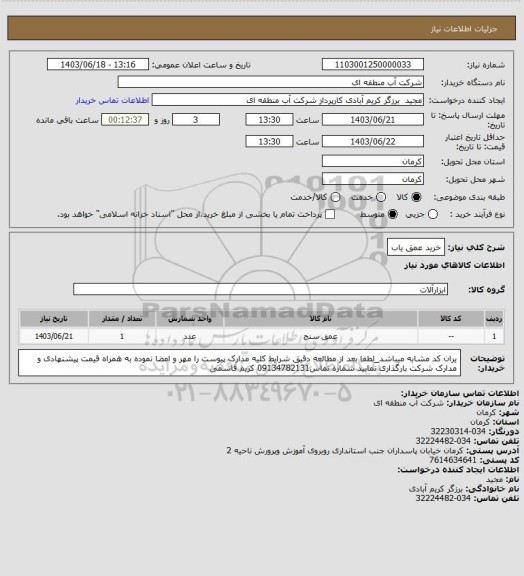Toggle the Islamic treasury payment checkbox
Image resolution: width=524 pixels, height=576 pixels.
[330, 214]
